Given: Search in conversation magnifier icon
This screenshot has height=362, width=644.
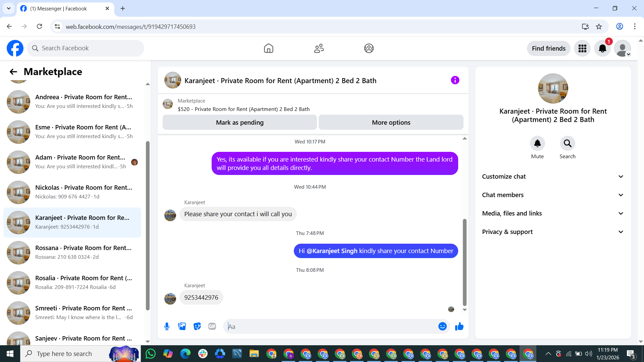Looking at the screenshot, I should click(x=567, y=143).
